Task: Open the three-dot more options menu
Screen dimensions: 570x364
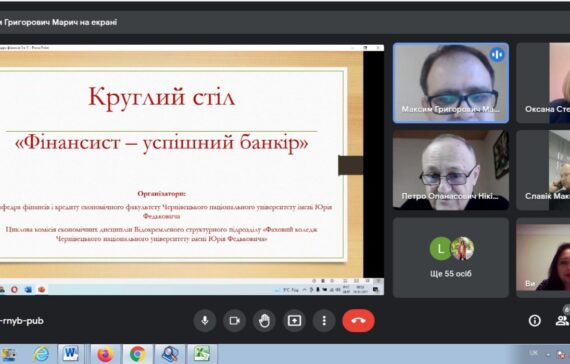Action: 324,320
